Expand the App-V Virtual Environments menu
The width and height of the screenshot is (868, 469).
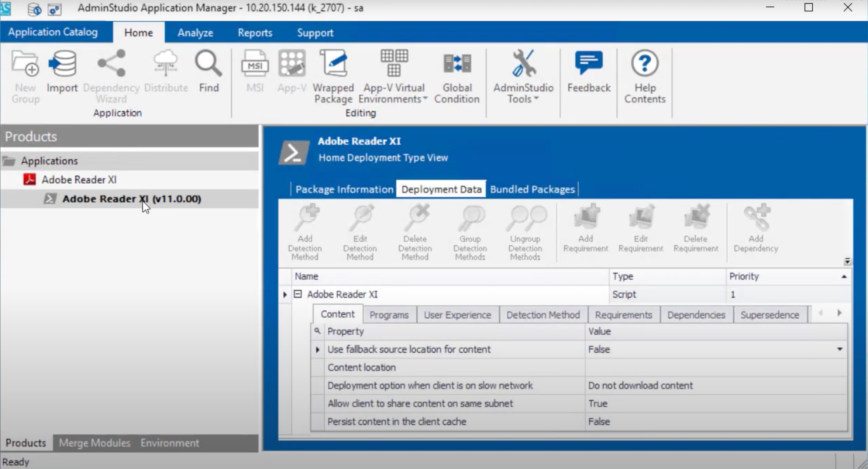coord(393,93)
